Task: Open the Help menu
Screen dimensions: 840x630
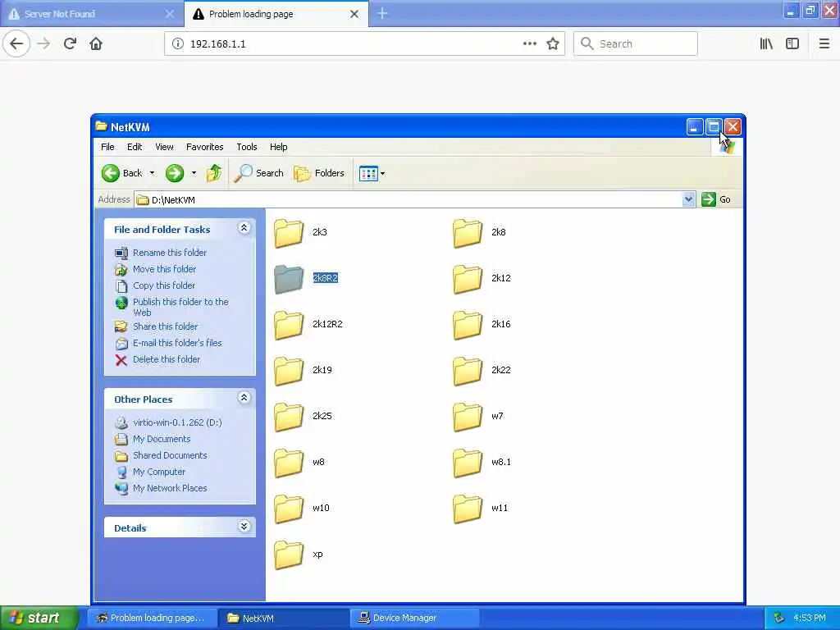Action: coord(279,147)
